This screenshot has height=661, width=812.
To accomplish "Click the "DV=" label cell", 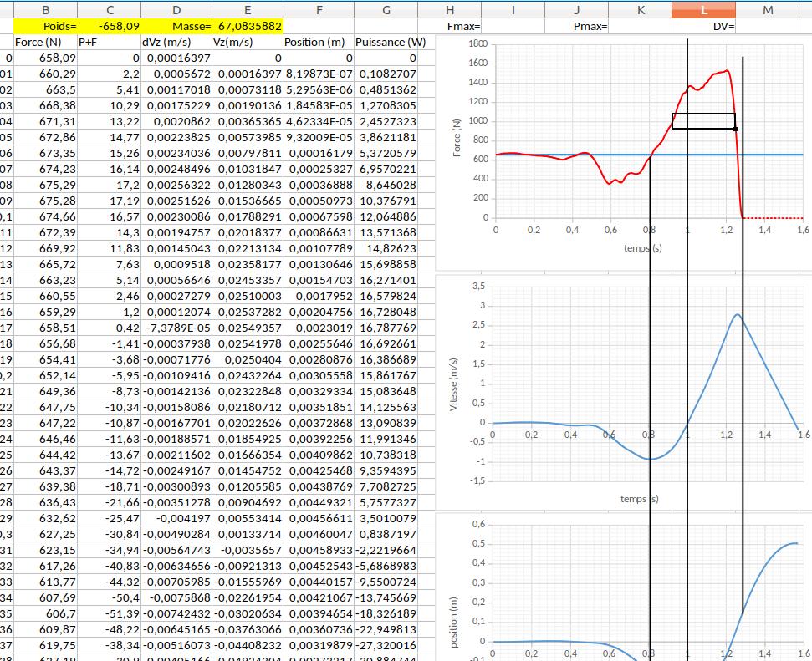I will click(x=703, y=26).
